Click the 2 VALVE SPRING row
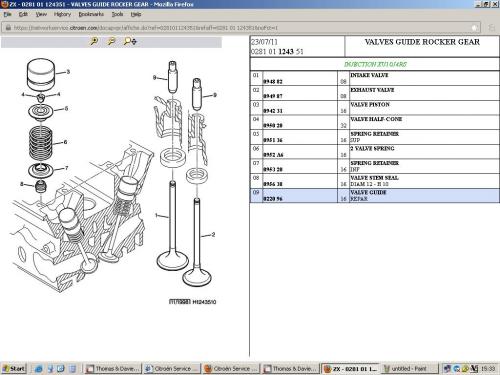The height and width of the screenshot is (375, 500). 375,151
